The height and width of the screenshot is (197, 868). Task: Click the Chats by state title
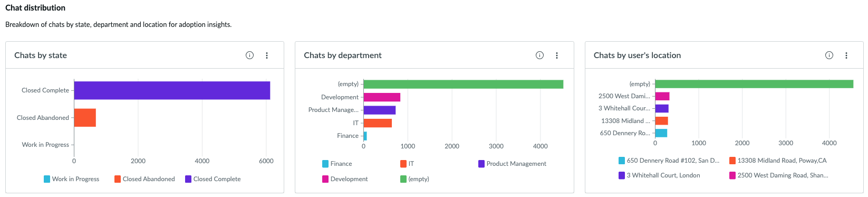point(41,55)
